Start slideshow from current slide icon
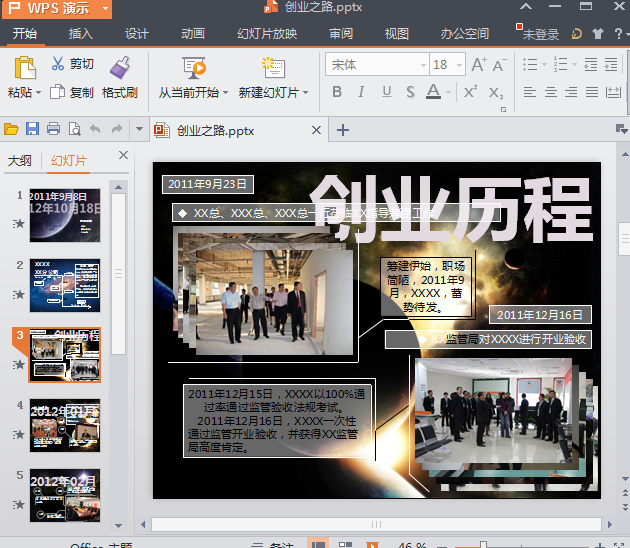This screenshot has width=630, height=548. tap(194, 67)
